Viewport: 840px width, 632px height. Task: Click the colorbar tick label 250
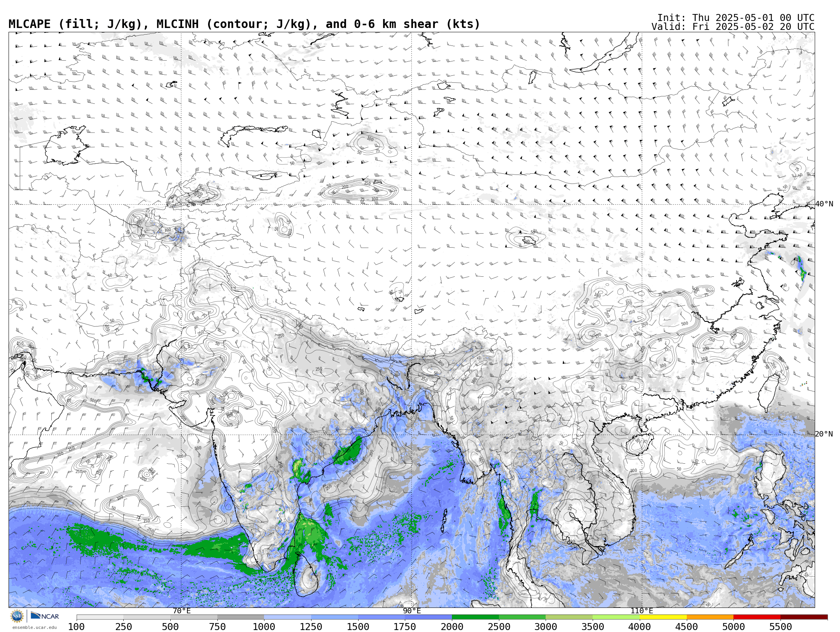[124, 627]
